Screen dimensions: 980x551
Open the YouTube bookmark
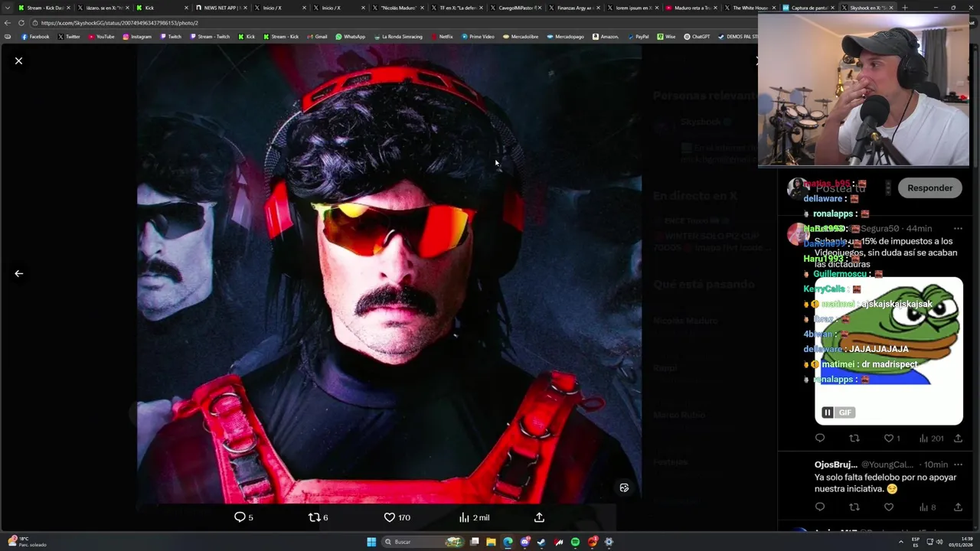coord(102,37)
